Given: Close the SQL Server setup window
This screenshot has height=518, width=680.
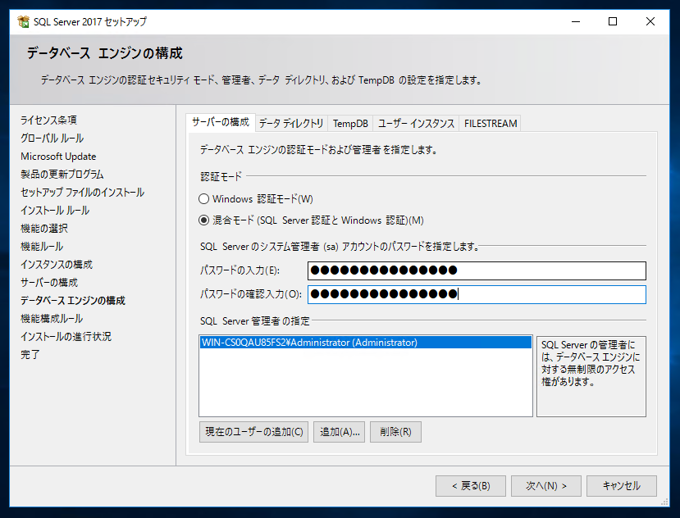Looking at the screenshot, I should click(650, 21).
